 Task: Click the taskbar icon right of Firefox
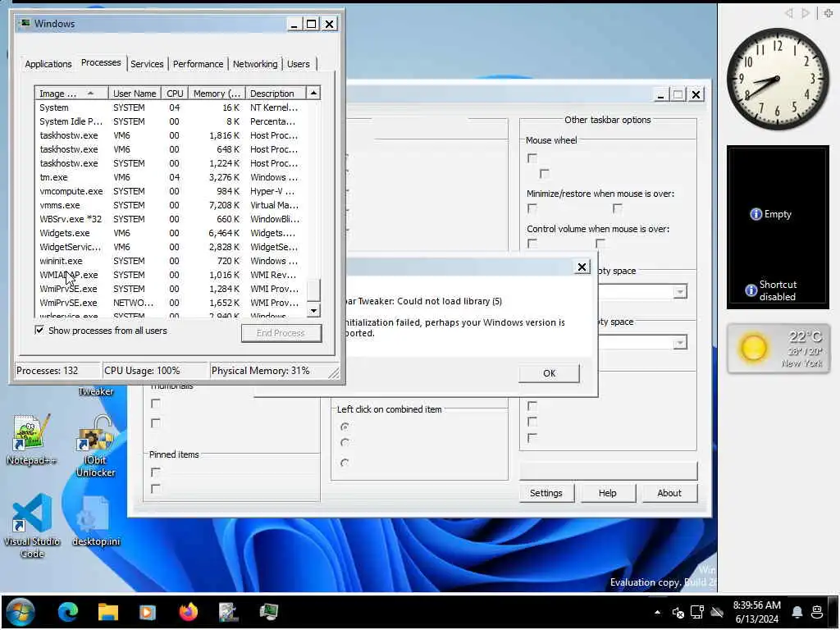point(228,612)
